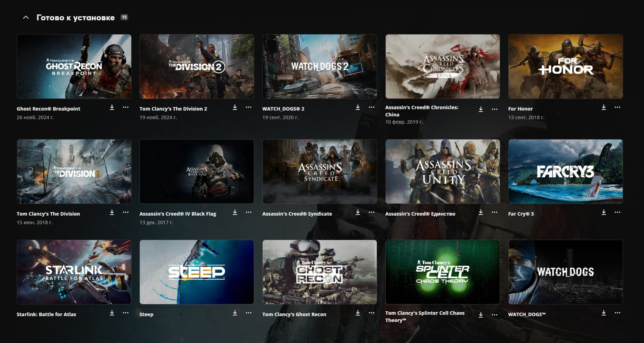Viewport: 644px width, 343px height.
Task: Open more options for The Division 2
Action: coord(249,107)
